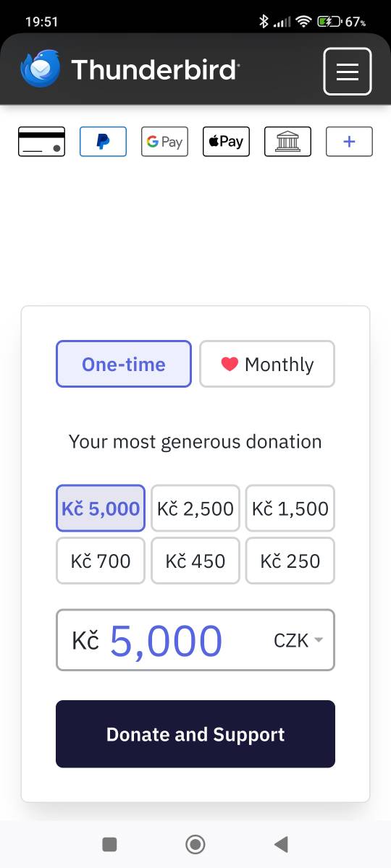Select the Kč 1,500 amount

tap(290, 509)
